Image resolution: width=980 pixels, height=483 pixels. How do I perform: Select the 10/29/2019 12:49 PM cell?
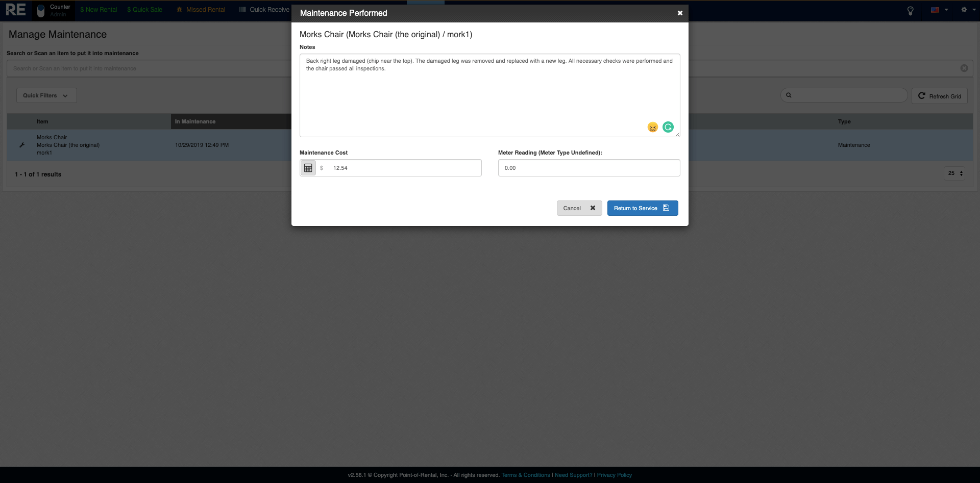point(202,145)
